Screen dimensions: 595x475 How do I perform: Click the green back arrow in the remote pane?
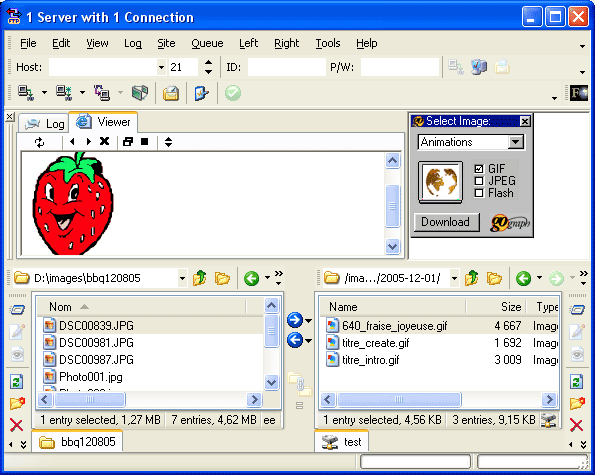pyautogui.click(x=523, y=278)
